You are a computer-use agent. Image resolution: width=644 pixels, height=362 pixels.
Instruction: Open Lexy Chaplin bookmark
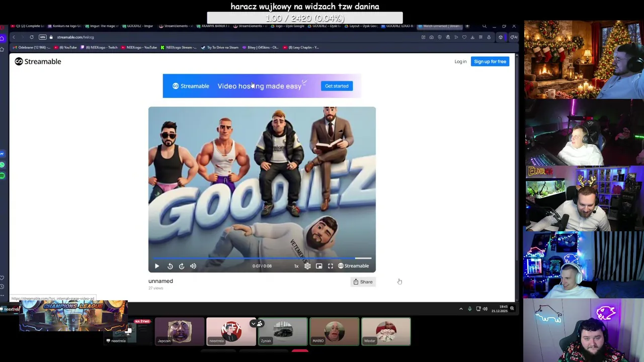coord(301,47)
